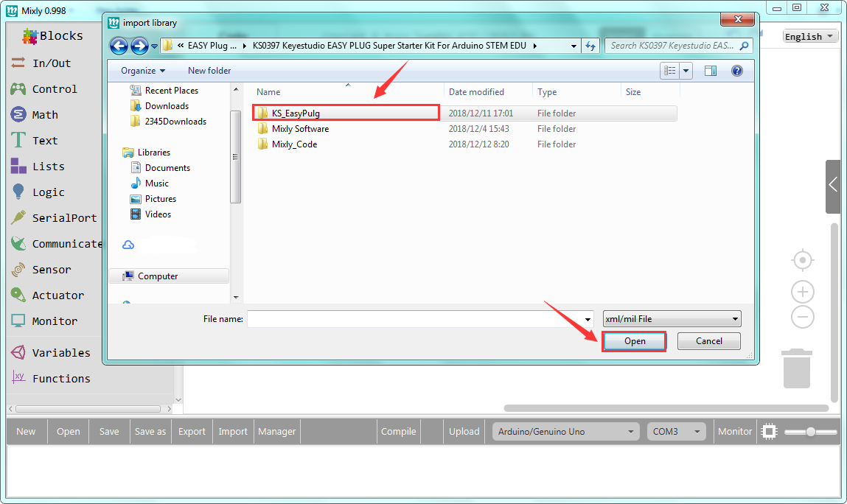Screen dimensions: 847x504
Task: Zoom in on the Mixly workspace
Action: click(803, 293)
